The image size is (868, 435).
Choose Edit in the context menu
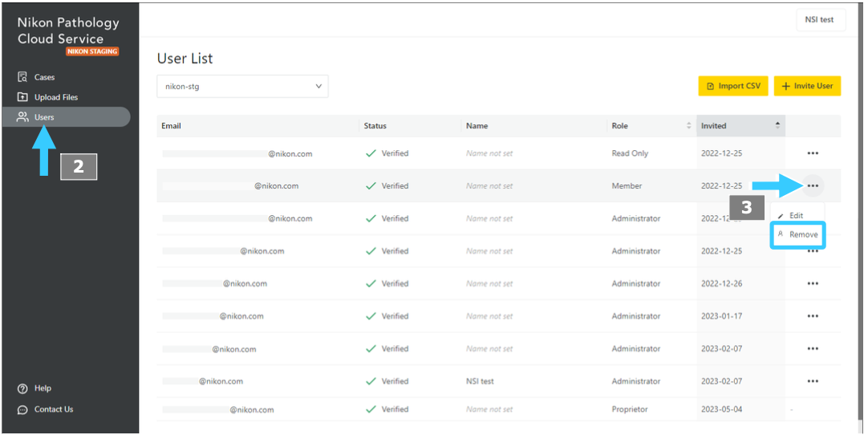pyautogui.click(x=797, y=216)
